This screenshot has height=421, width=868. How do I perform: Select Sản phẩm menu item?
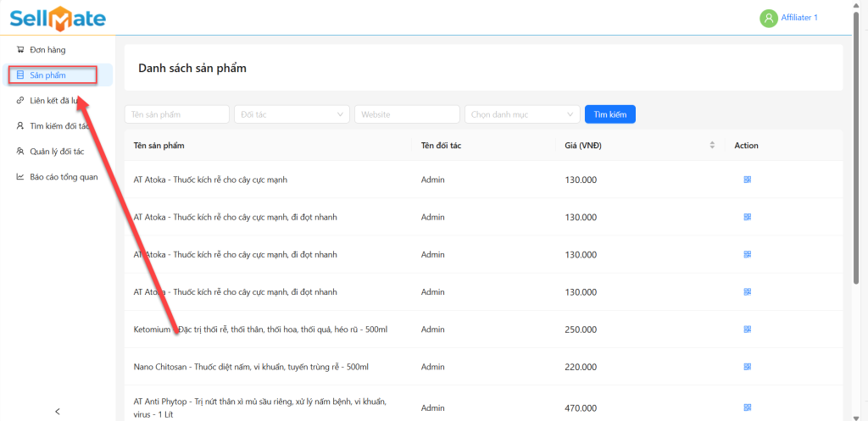53,75
